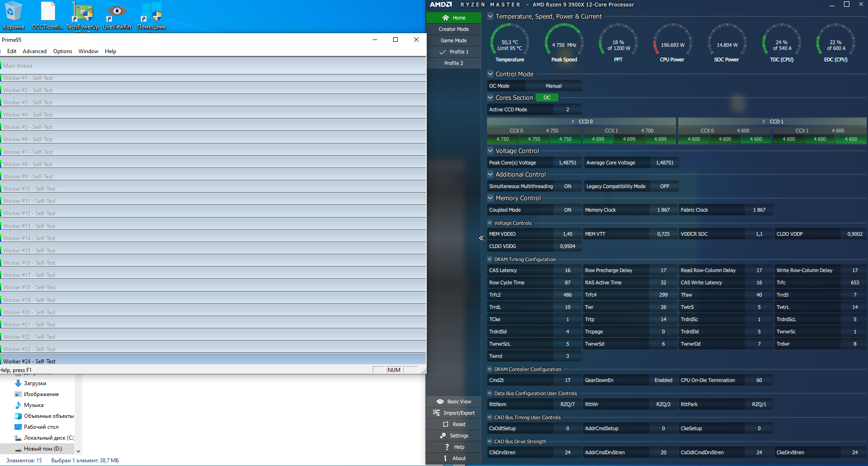Collapse the Voltage Controls subsection
This screenshot has width=868, height=466.
coord(490,223)
